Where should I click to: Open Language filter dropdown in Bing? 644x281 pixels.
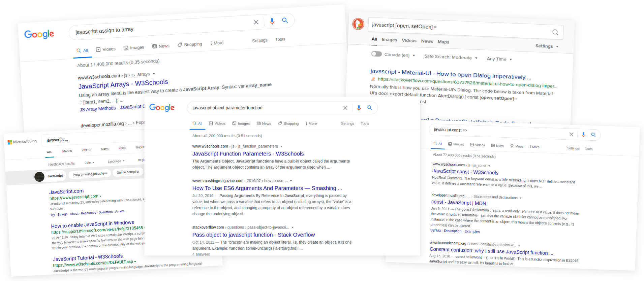[116, 161]
